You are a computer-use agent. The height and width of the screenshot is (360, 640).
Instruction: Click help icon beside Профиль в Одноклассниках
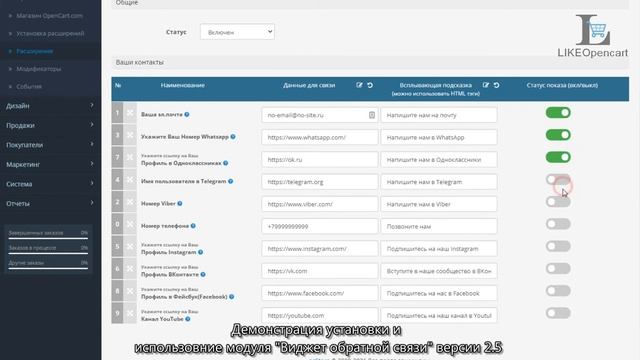tap(226, 163)
